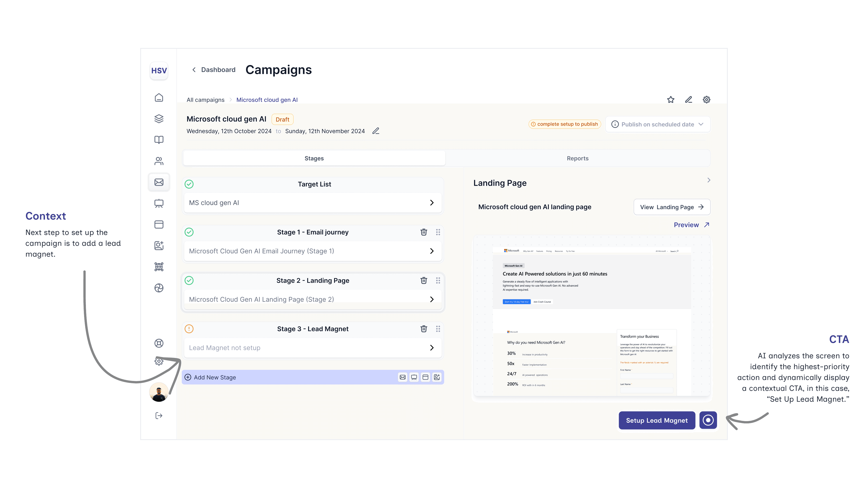Click 'Microsoft cloud gen AI landing page' title
868x488 pixels.
pyautogui.click(x=534, y=207)
